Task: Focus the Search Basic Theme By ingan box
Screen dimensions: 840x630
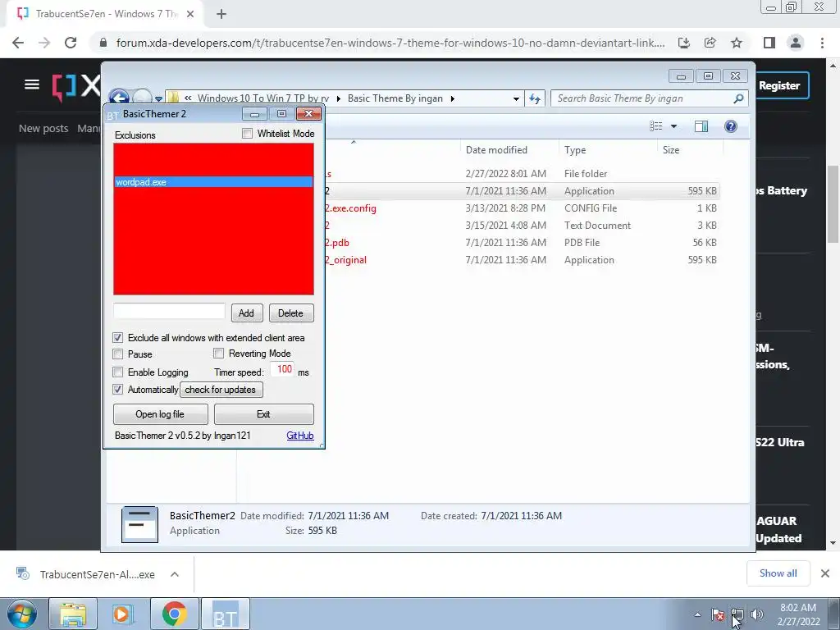Action: tap(641, 98)
